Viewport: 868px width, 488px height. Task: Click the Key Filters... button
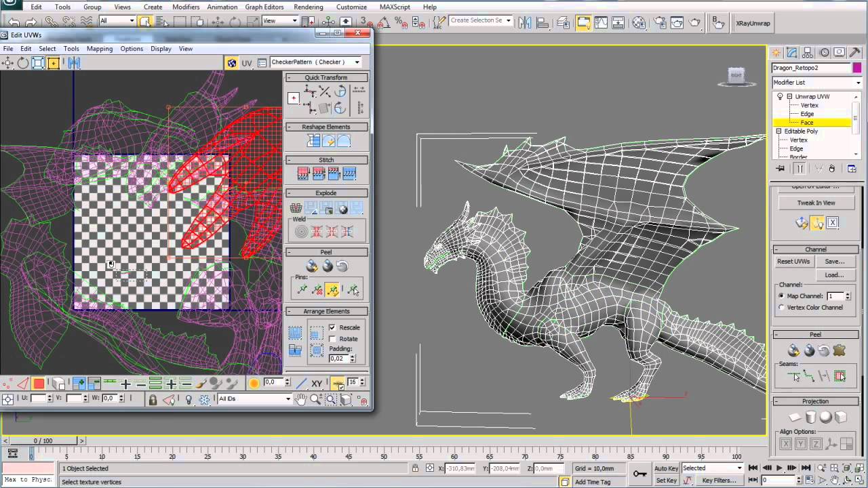point(719,481)
